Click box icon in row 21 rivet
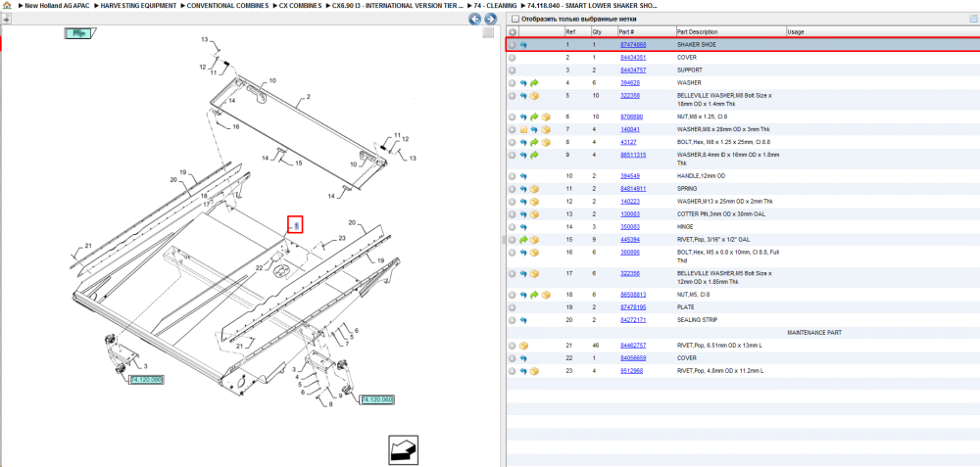The width and height of the screenshot is (980, 467). [x=523, y=346]
